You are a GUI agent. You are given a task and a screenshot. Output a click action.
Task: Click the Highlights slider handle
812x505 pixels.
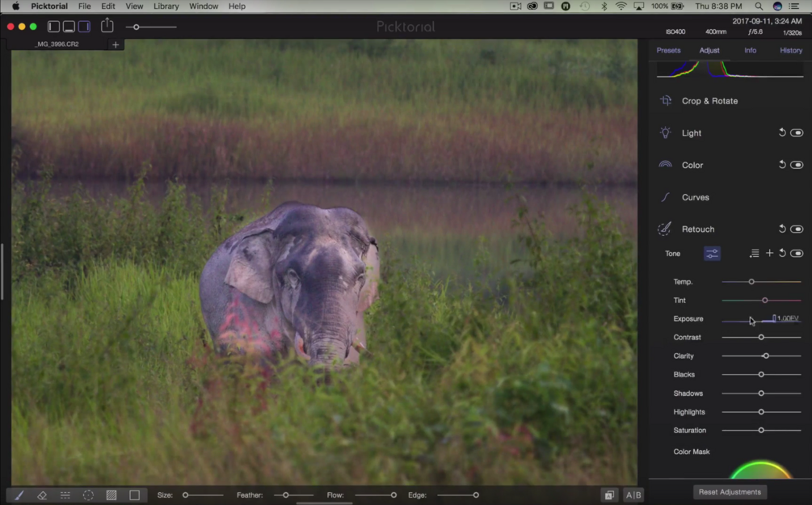pyautogui.click(x=761, y=412)
